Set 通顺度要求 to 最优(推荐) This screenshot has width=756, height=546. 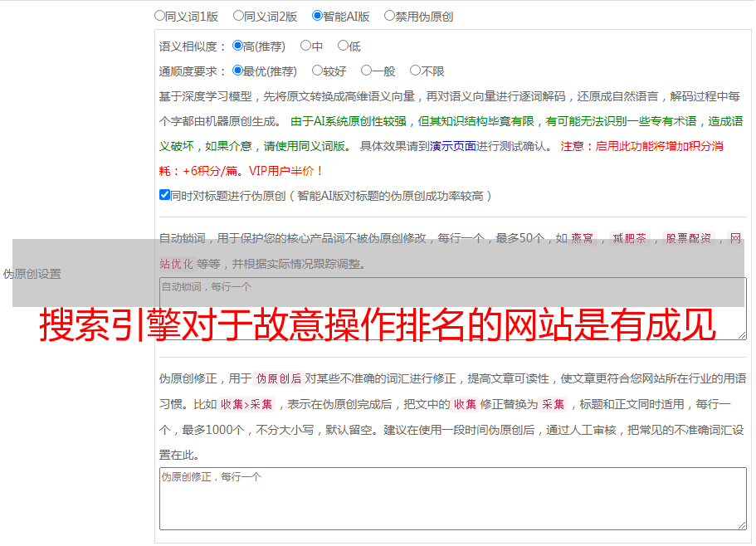(237, 71)
